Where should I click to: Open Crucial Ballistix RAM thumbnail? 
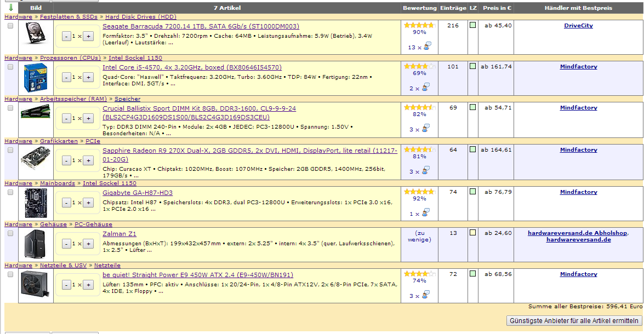pyautogui.click(x=36, y=112)
